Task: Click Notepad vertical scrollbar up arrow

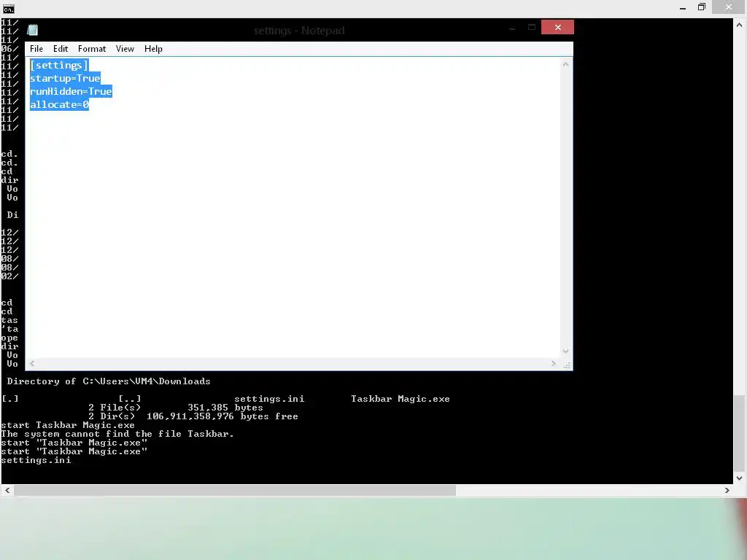Action: 565,64
